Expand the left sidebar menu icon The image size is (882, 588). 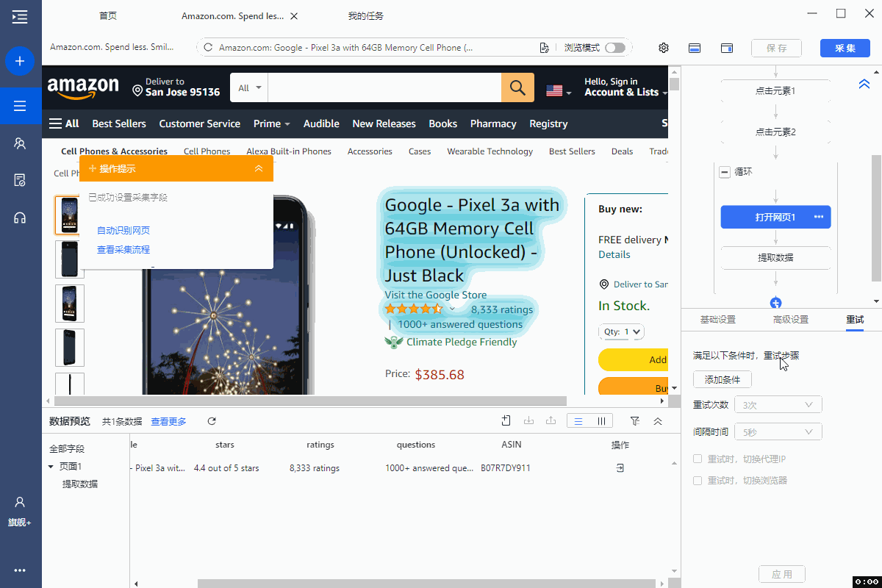point(20,17)
